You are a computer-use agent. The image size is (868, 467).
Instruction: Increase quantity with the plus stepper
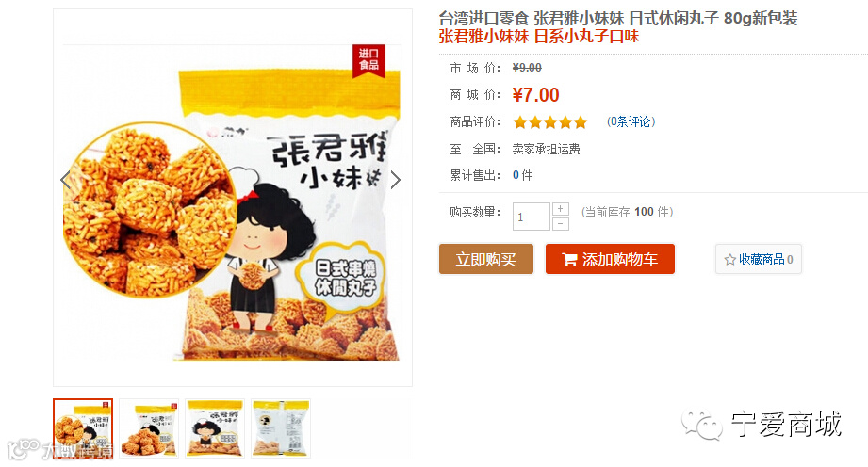(560, 209)
